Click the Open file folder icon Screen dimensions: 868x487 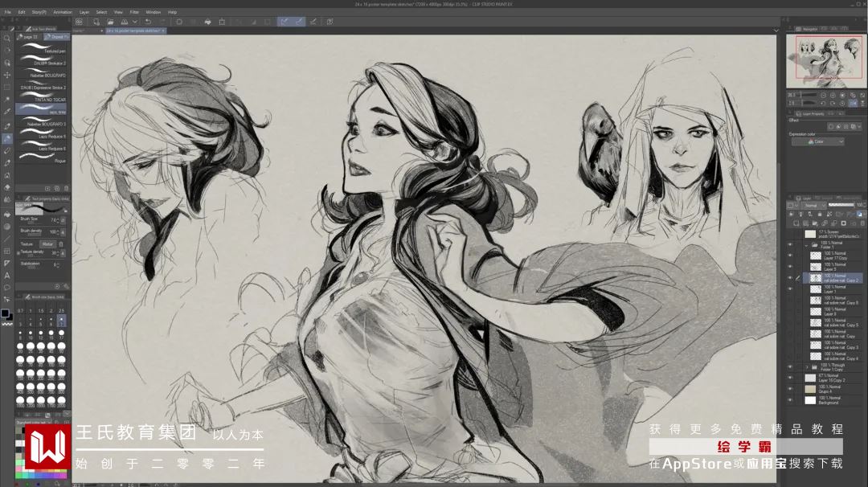(110, 22)
